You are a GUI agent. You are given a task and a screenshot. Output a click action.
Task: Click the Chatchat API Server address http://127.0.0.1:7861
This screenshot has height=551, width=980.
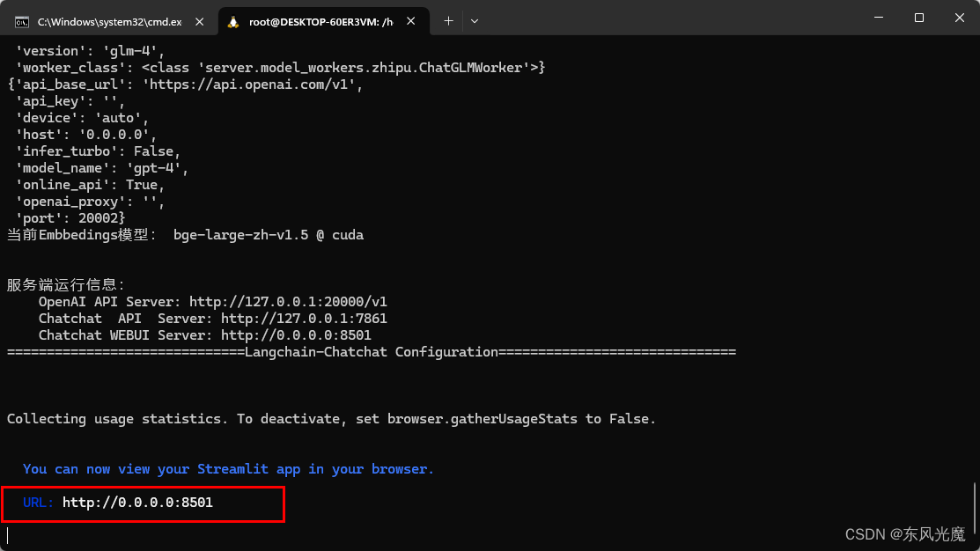pos(304,319)
